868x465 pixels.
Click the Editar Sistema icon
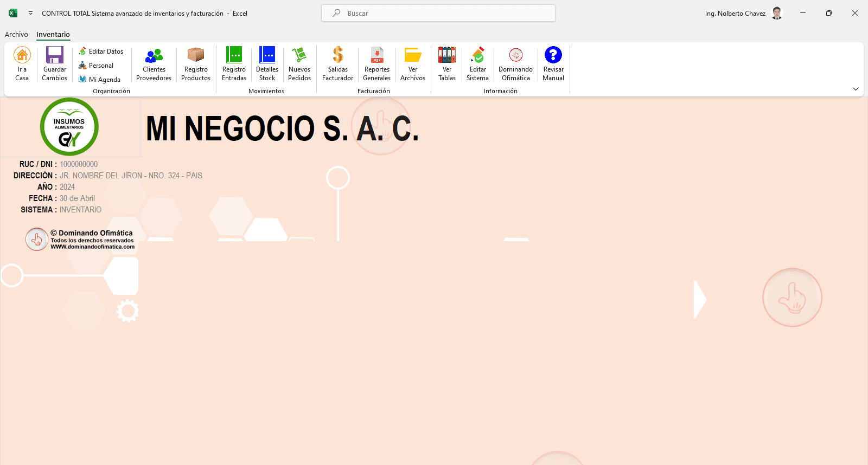(478, 55)
